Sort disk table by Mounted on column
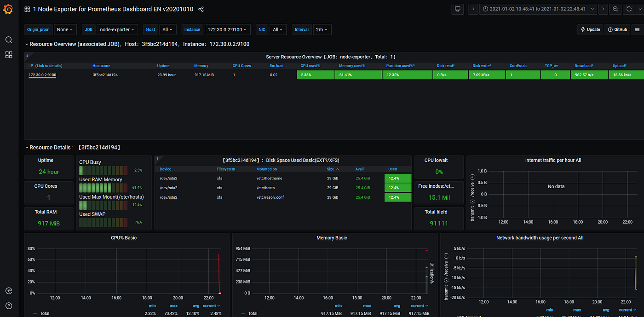644x317 pixels. pos(267,169)
